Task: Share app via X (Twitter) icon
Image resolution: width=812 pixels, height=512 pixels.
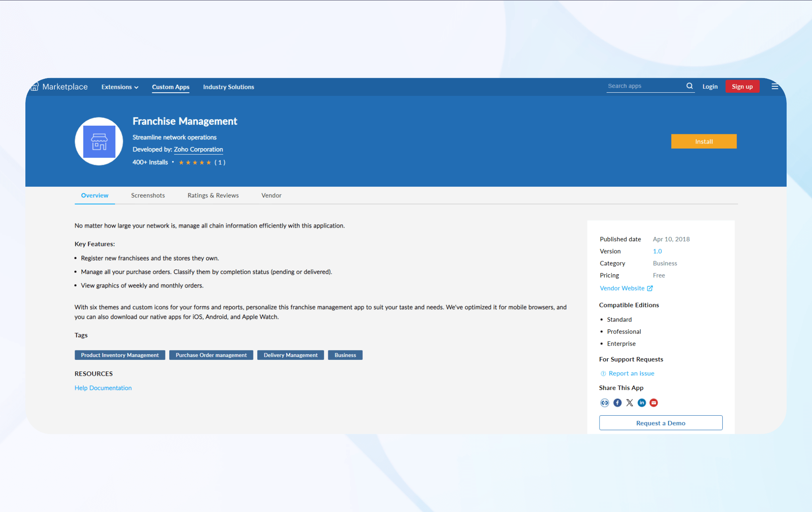Action: click(630, 403)
